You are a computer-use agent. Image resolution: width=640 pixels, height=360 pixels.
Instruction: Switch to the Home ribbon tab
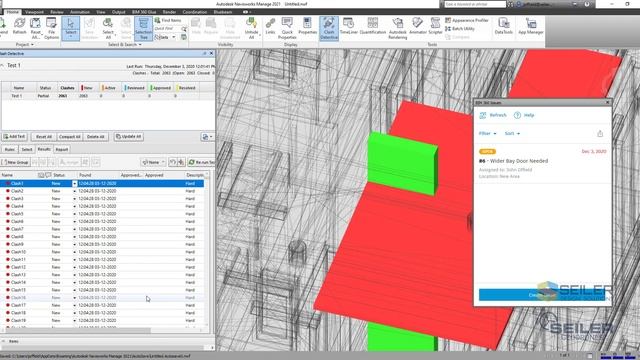tap(13, 12)
